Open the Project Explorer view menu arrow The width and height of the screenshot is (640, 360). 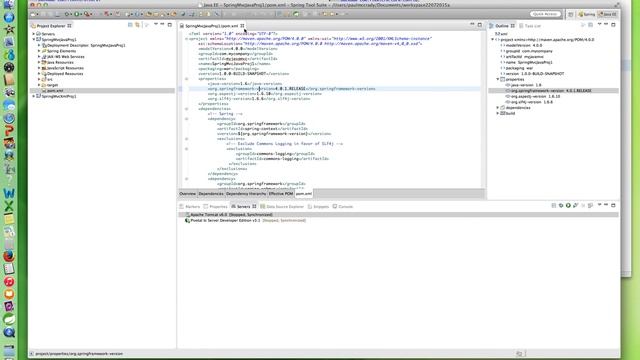tap(156, 25)
